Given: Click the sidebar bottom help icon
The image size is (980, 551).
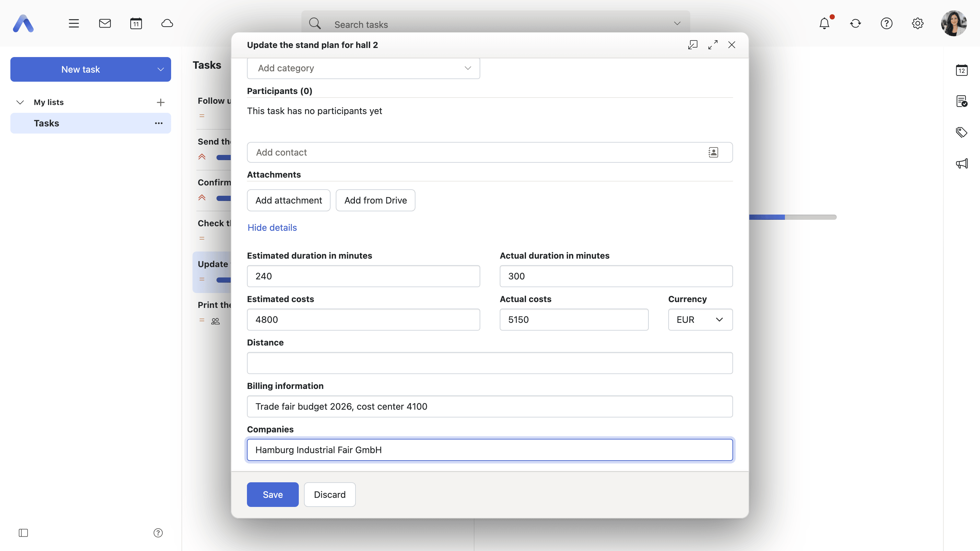Looking at the screenshot, I should [158, 533].
